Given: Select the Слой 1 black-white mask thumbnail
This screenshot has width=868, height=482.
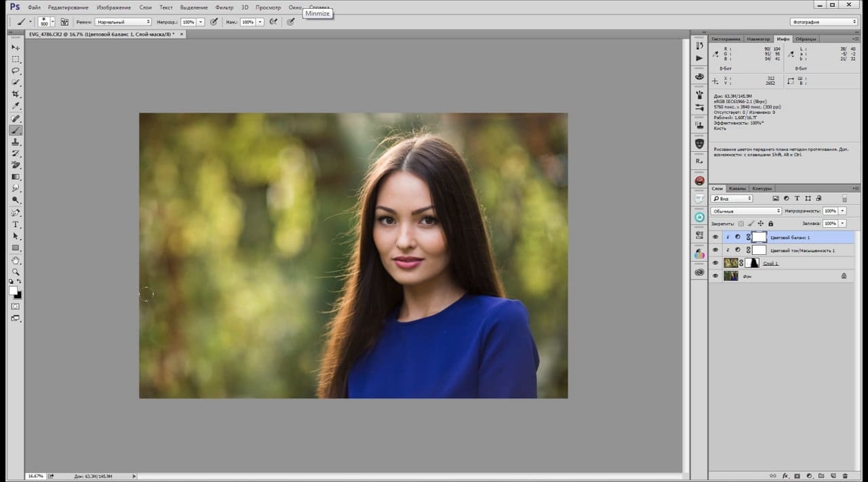Looking at the screenshot, I should [753, 263].
